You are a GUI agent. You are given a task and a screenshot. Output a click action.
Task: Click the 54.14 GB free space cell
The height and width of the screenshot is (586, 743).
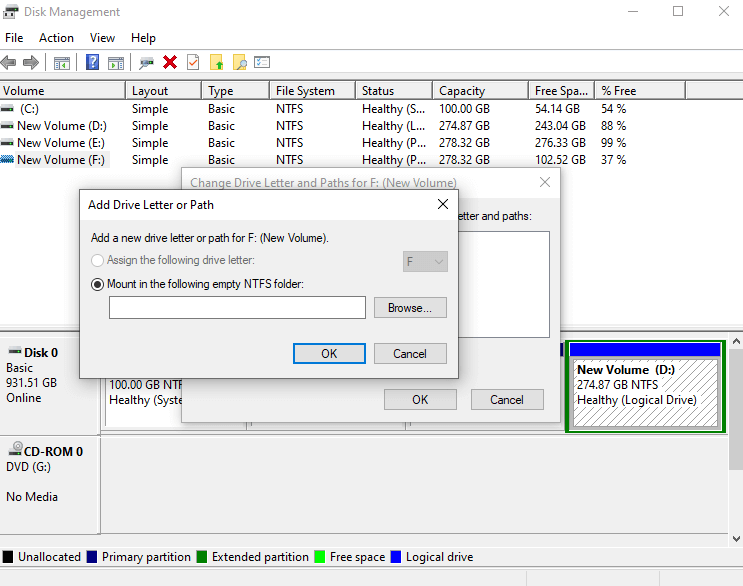pos(558,109)
